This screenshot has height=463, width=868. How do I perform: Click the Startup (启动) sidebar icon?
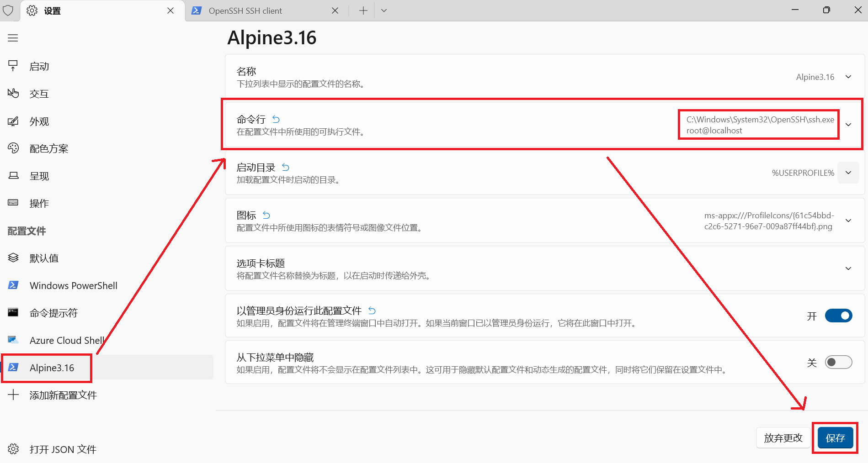point(13,66)
